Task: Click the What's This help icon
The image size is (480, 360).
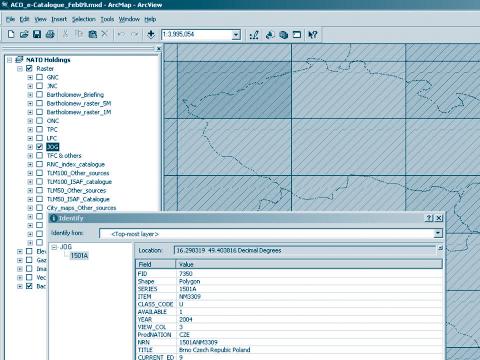Action: (x=312, y=34)
